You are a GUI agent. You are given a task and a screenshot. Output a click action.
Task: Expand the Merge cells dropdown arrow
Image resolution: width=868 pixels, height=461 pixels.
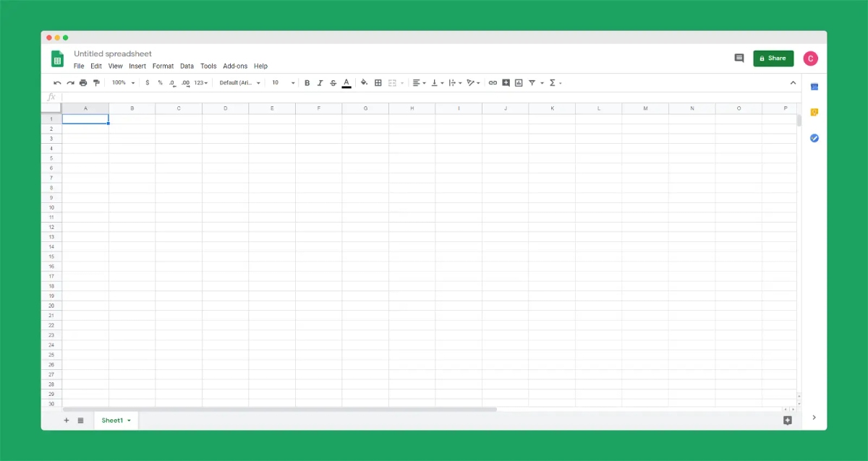coord(402,83)
